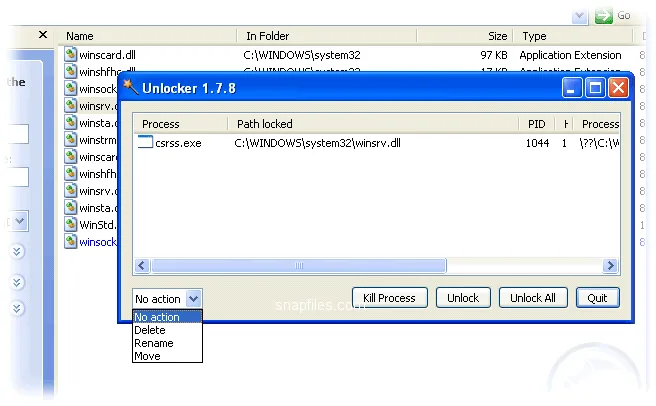656x406 pixels.
Task: Click the winscard.dll file icon in list
Action: (71, 54)
